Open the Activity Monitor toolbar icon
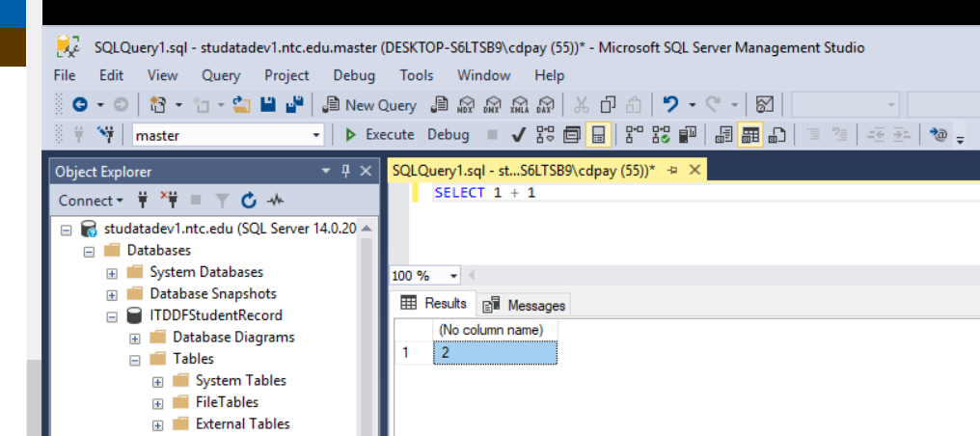 [x=765, y=105]
